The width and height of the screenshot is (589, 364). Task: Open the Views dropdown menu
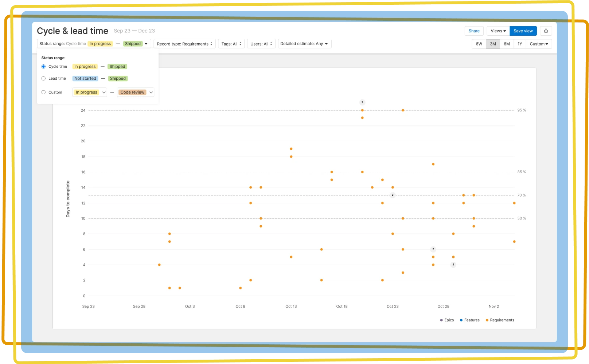(498, 31)
